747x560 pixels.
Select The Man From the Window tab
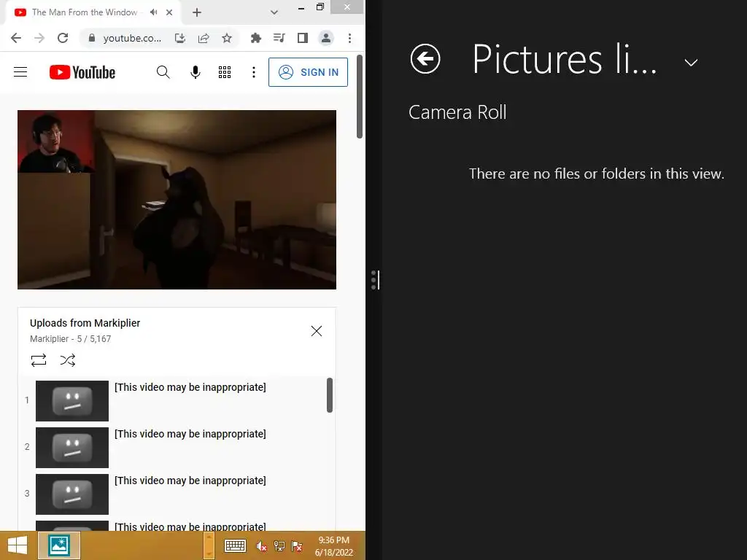(x=85, y=12)
